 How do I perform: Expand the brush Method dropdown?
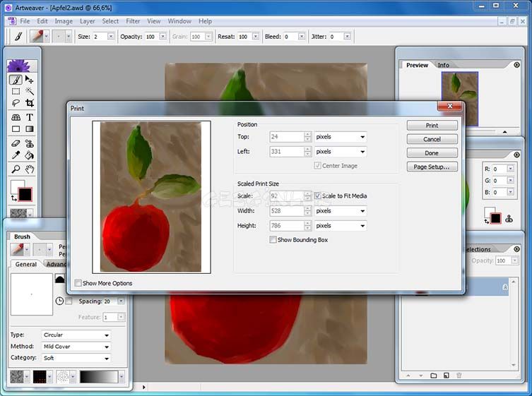pos(76,347)
